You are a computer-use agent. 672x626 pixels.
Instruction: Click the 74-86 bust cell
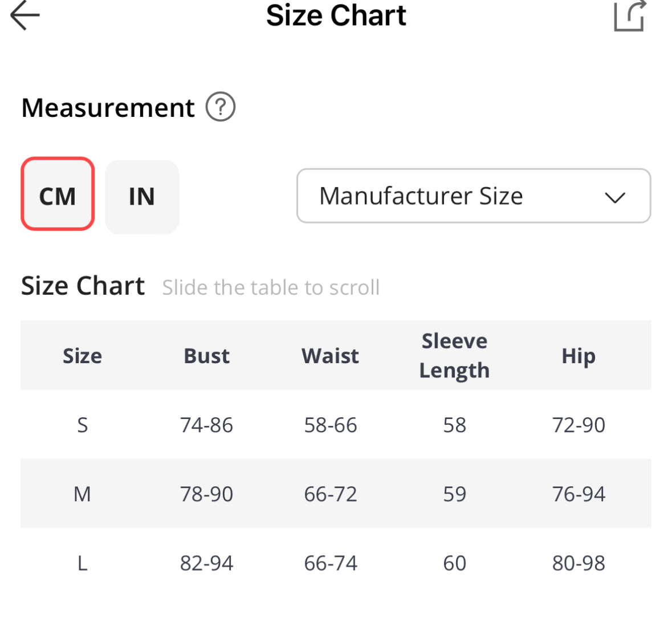tap(206, 425)
